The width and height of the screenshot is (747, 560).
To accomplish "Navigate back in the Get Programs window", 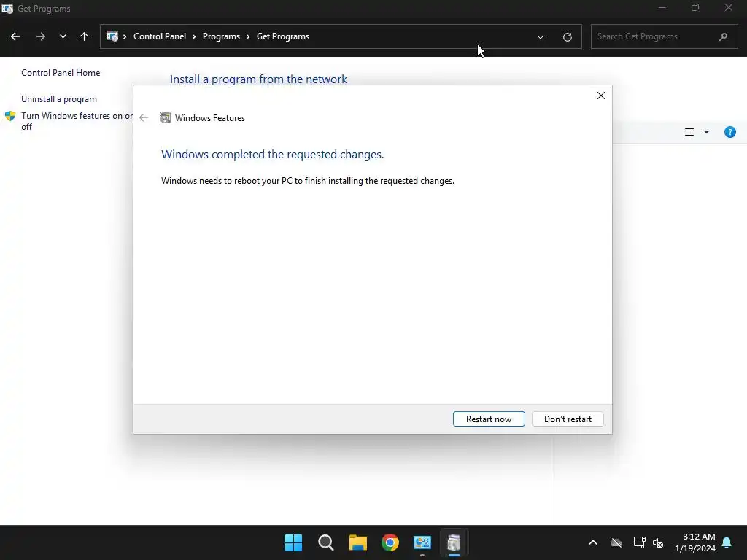I will (15, 36).
